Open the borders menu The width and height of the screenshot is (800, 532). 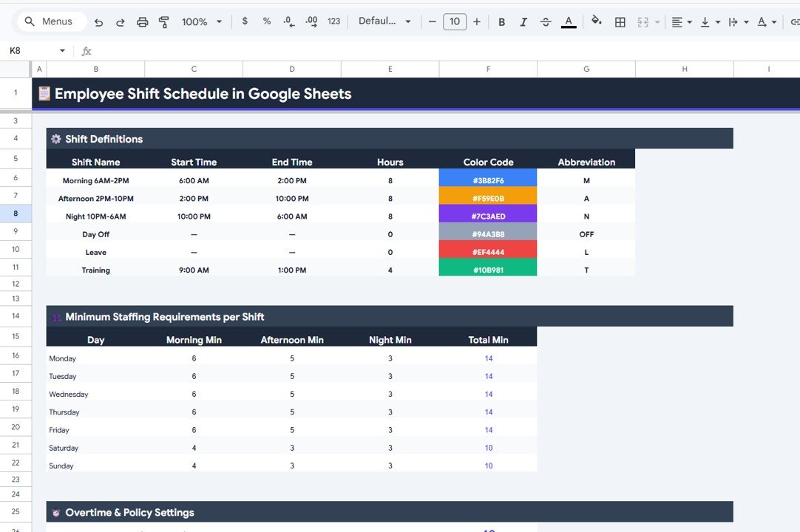pos(620,21)
